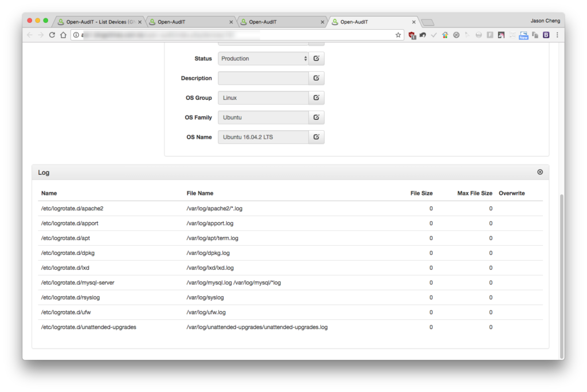Edit the OS Group value
The image size is (587, 392).
pyautogui.click(x=316, y=98)
